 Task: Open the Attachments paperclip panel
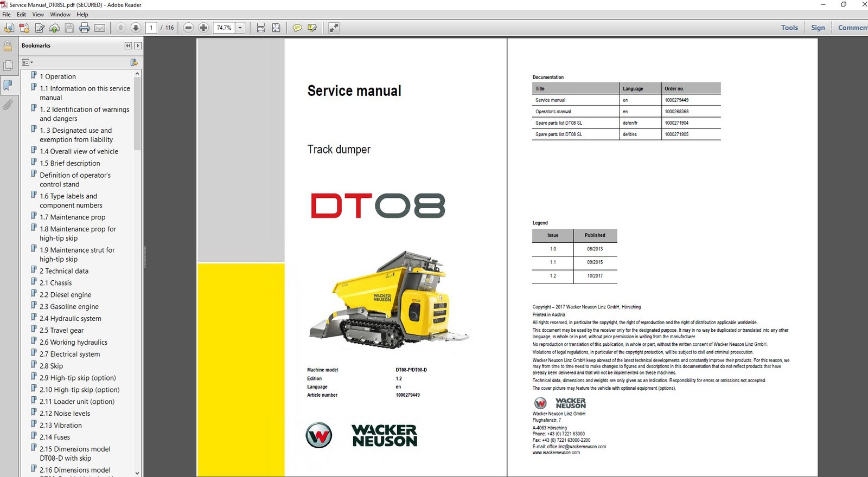click(8, 105)
